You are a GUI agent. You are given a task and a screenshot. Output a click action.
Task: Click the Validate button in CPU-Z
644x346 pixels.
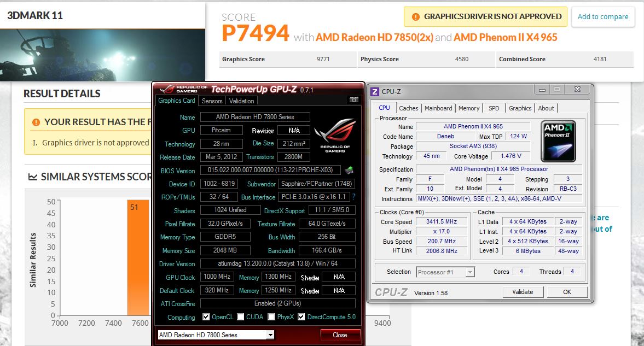523,292
